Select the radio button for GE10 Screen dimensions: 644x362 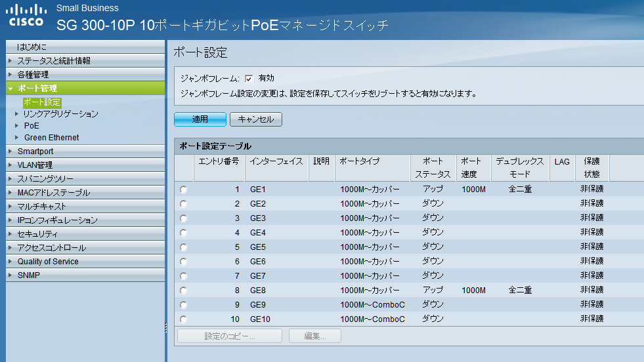tap(183, 319)
